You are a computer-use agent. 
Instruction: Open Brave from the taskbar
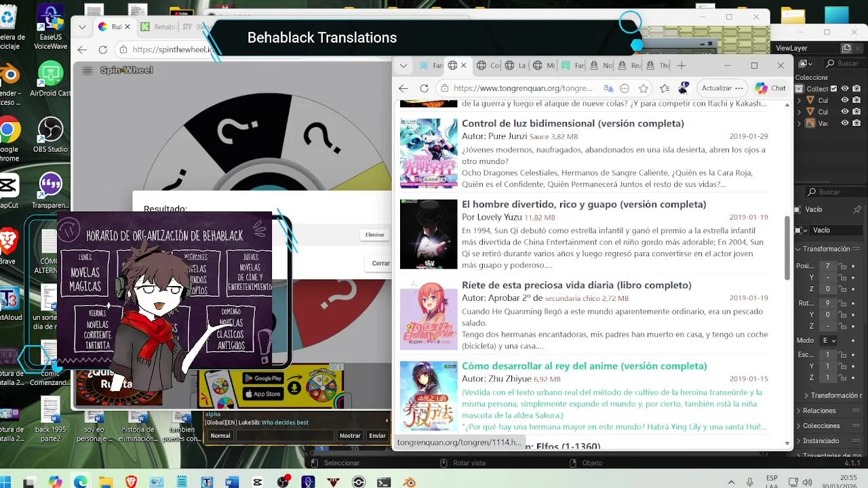(131, 482)
